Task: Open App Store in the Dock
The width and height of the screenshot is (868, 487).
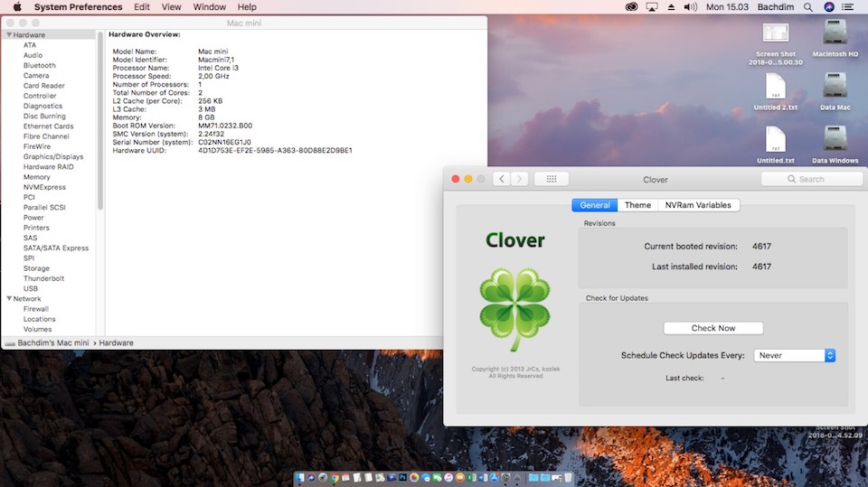Action: point(495,478)
